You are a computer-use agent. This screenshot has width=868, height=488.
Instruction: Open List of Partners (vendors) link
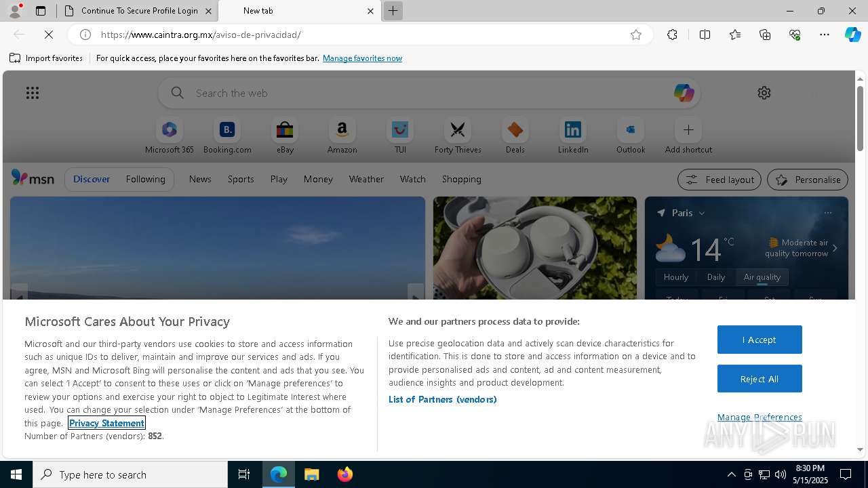tap(442, 399)
